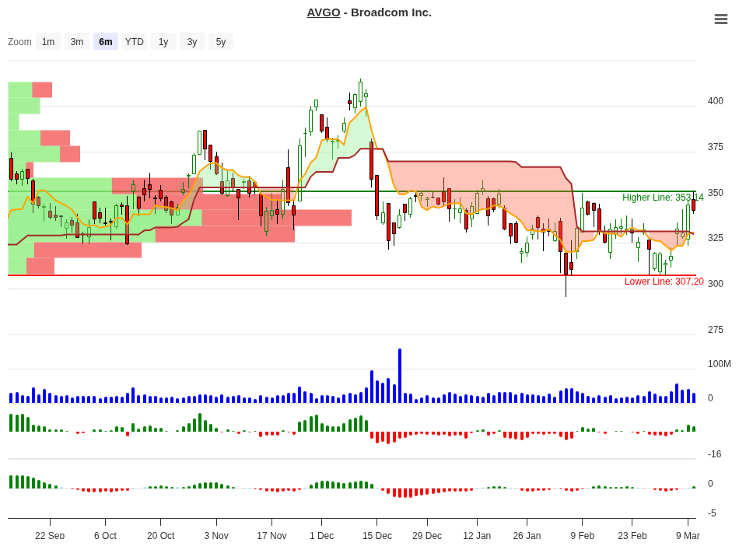739x560 pixels.
Task: Click the tallest blue volume bar
Action: (x=400, y=376)
